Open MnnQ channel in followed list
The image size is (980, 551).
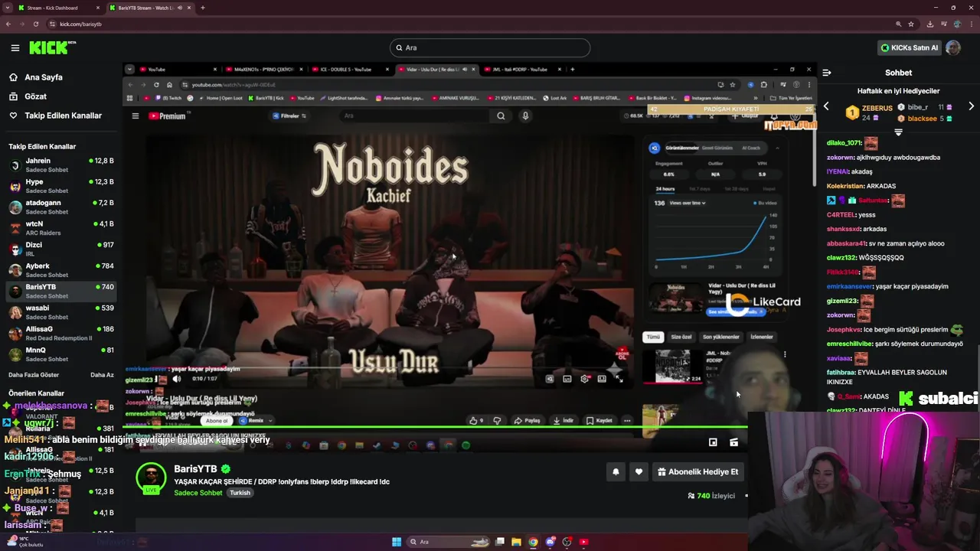tap(61, 354)
